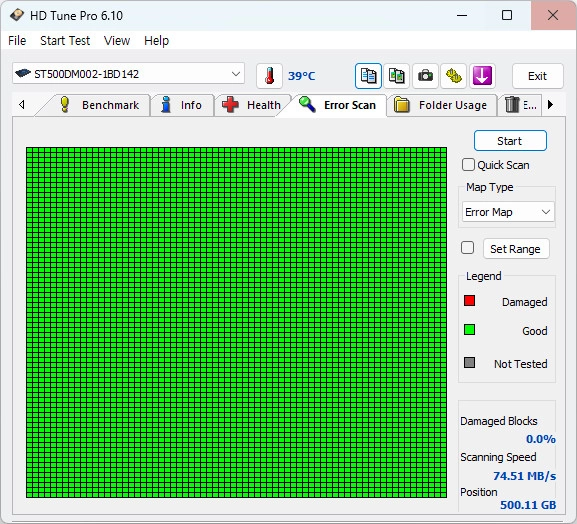
Task: Click the Health tab red cross icon
Action: tap(230, 105)
